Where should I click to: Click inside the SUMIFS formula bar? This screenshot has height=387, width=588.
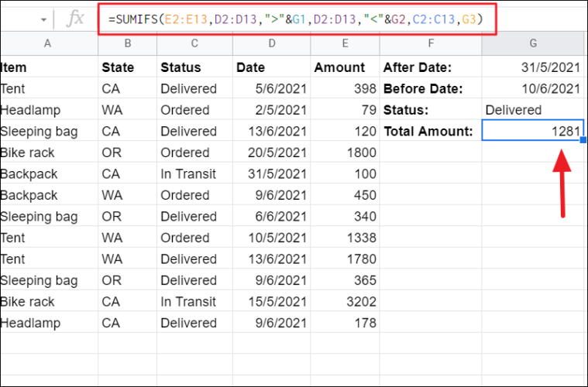point(297,19)
